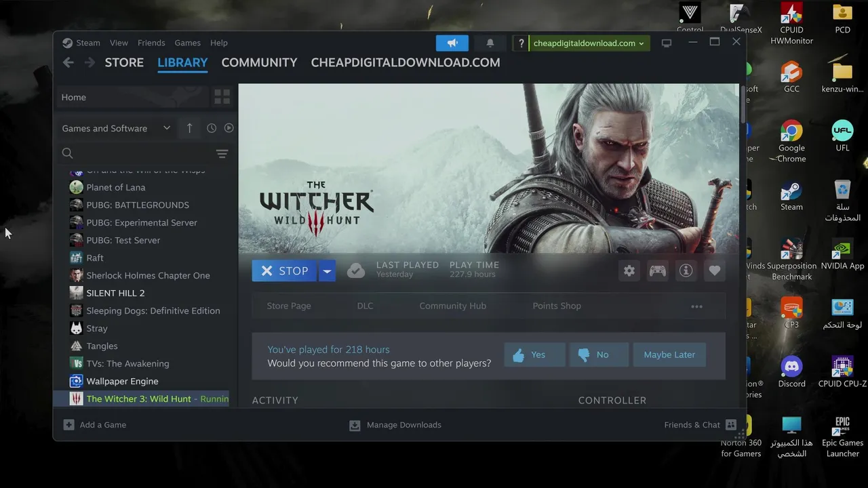Open Discord desktop shortcut
868x488 pixels.
coord(791,371)
